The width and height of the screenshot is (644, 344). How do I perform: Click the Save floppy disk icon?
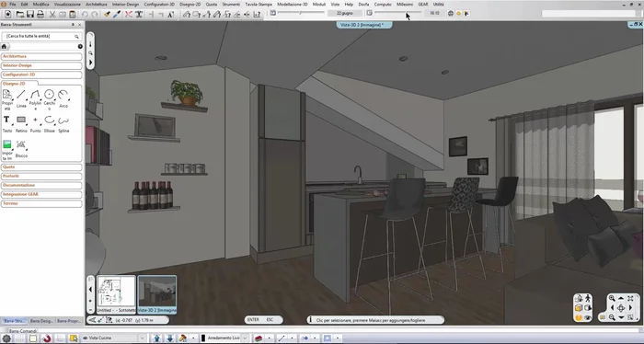pyautogui.click(x=30, y=14)
